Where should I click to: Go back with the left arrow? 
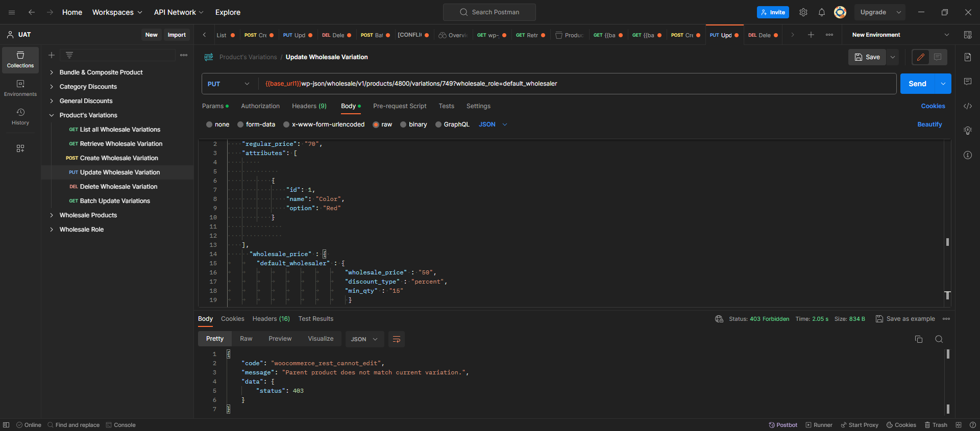(x=32, y=12)
